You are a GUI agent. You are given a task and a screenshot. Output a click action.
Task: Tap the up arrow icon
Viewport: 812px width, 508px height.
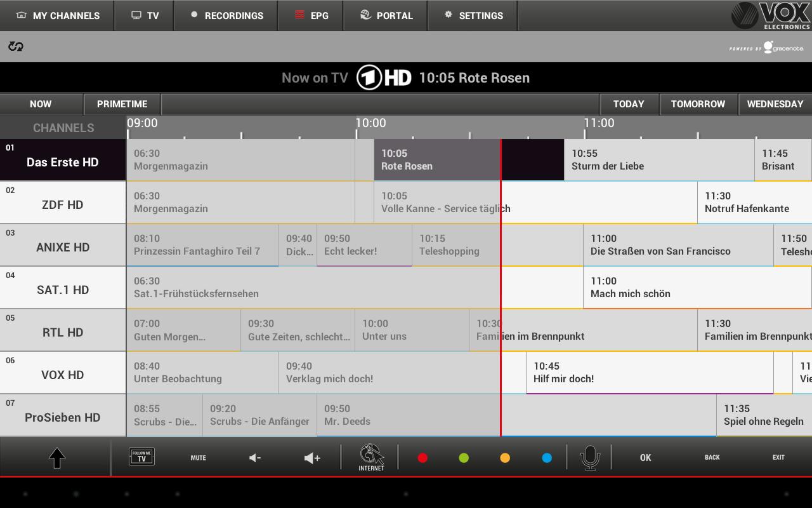click(x=57, y=458)
